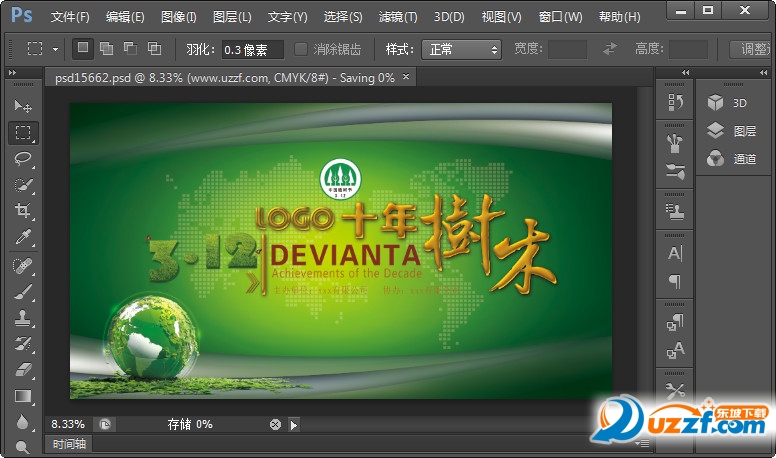
Task: Click the swap width and height icon
Action: pos(610,49)
